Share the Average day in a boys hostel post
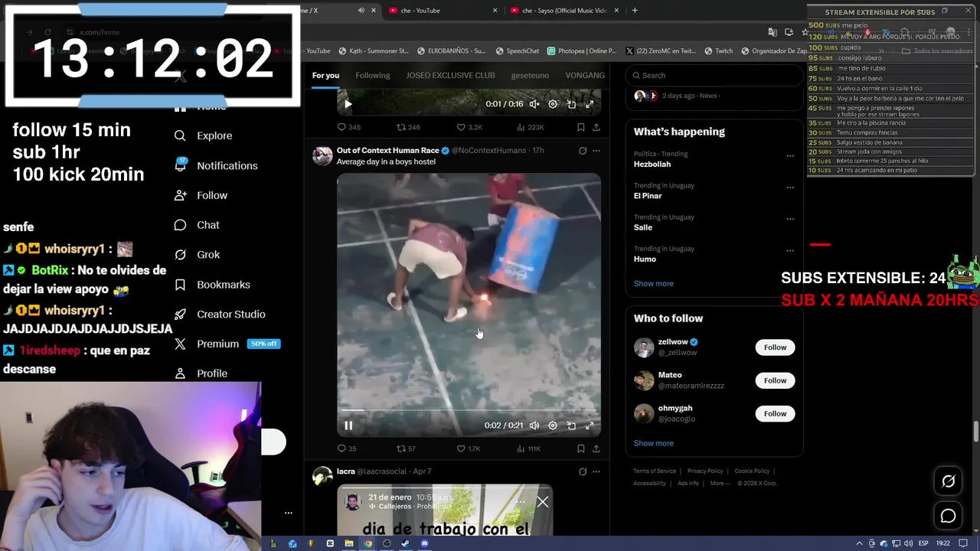The width and height of the screenshot is (980, 551). tap(596, 448)
